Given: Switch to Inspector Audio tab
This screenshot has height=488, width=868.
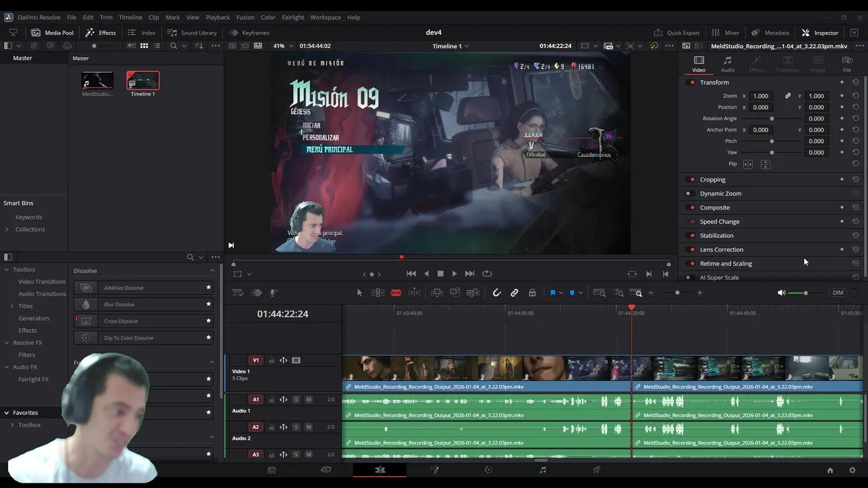Looking at the screenshot, I should click(728, 64).
